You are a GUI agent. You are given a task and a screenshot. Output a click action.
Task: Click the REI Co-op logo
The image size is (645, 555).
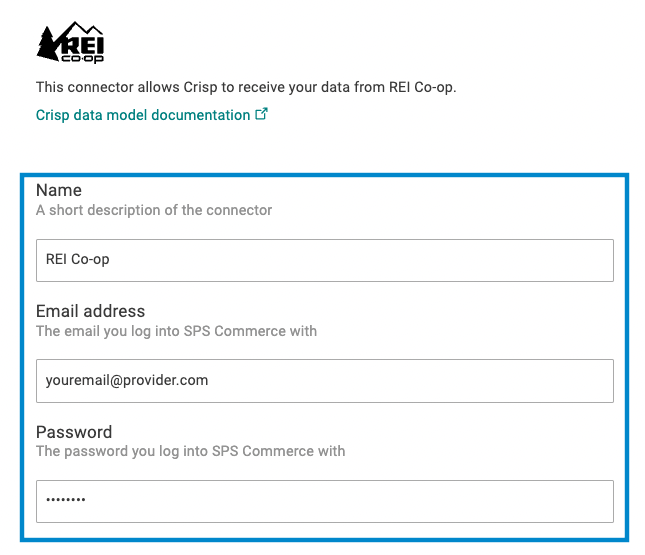(70, 42)
